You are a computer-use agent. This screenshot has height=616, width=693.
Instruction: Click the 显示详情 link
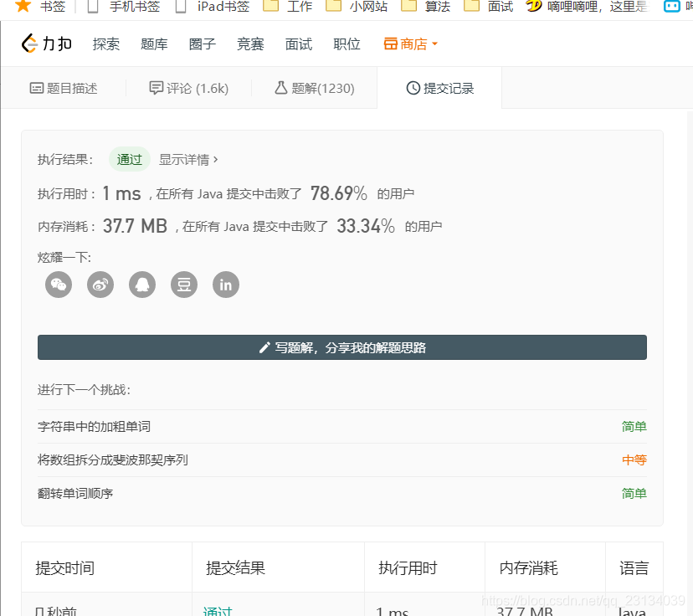pos(184,159)
